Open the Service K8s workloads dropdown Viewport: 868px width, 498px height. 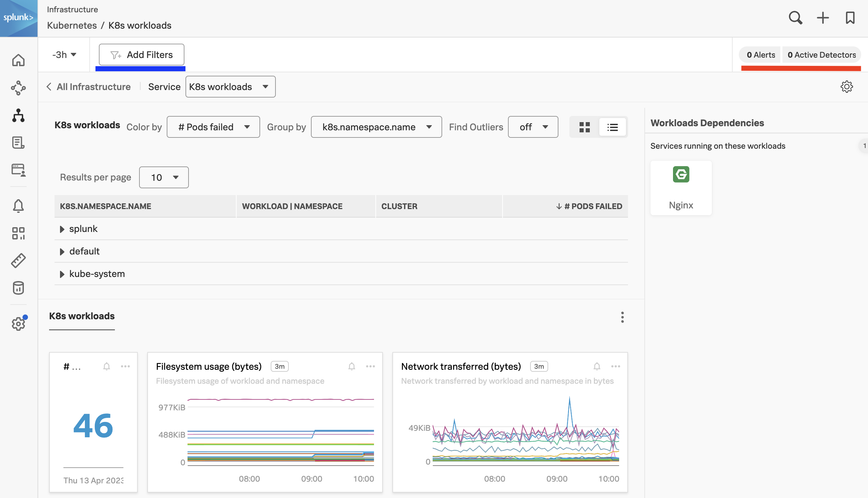pyautogui.click(x=230, y=87)
